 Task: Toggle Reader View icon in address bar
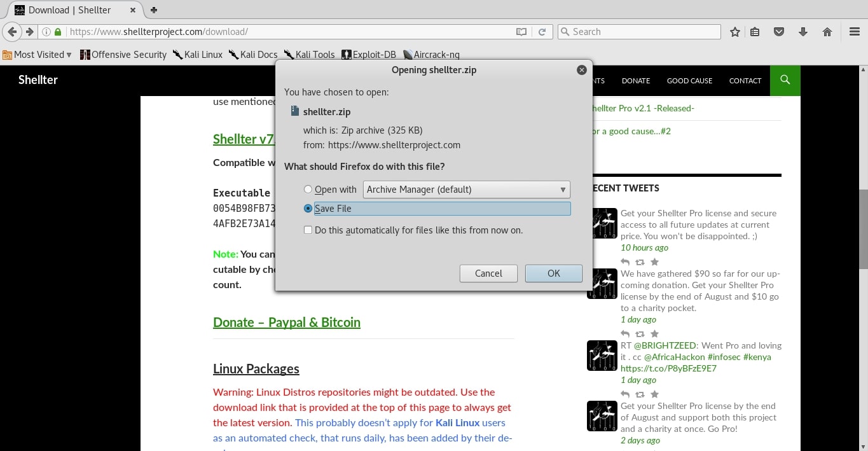pyautogui.click(x=521, y=32)
